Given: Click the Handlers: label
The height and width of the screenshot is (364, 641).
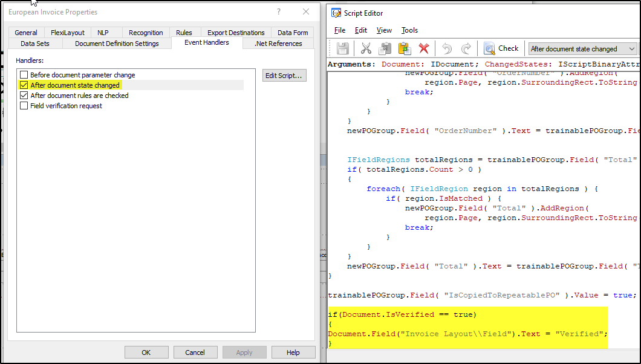Looking at the screenshot, I should coord(30,60).
